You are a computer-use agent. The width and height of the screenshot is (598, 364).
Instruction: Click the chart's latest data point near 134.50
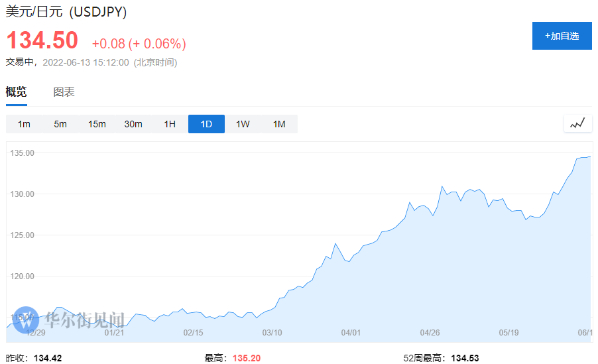tap(590, 156)
